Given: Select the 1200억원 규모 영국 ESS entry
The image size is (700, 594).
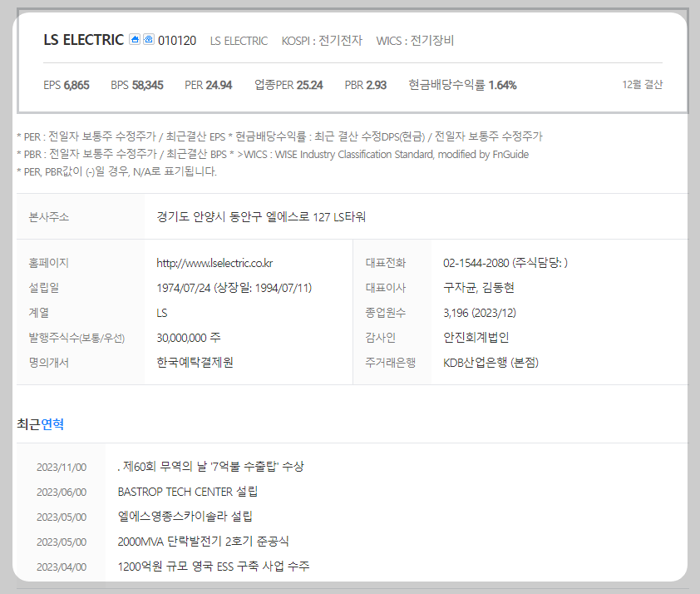Looking at the screenshot, I should (214, 567).
